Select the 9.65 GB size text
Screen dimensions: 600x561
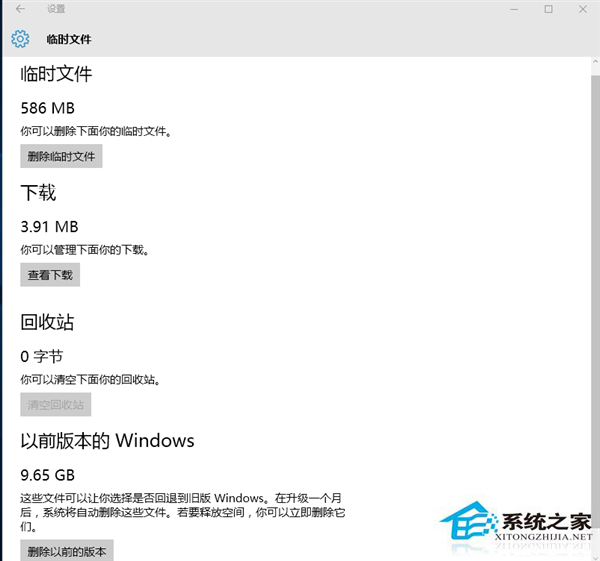(x=47, y=475)
